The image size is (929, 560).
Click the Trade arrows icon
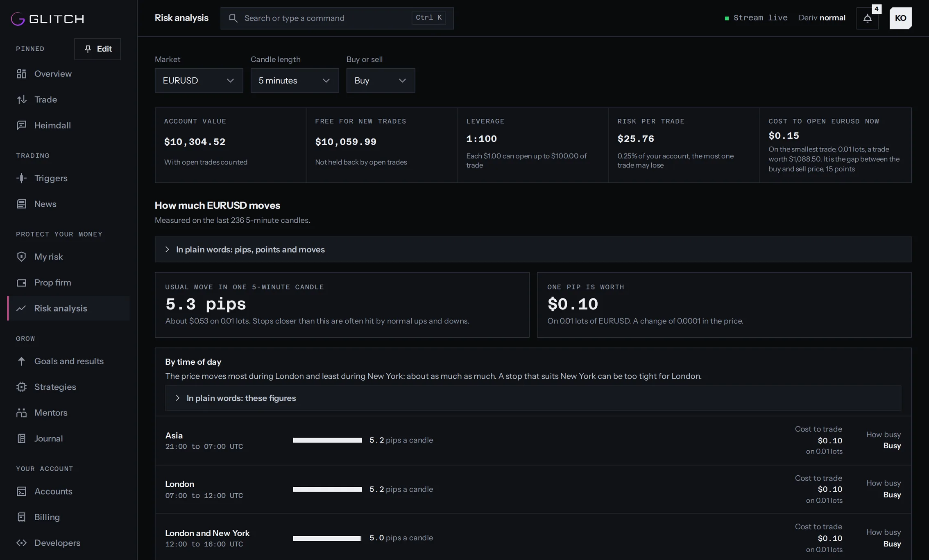[x=21, y=99]
